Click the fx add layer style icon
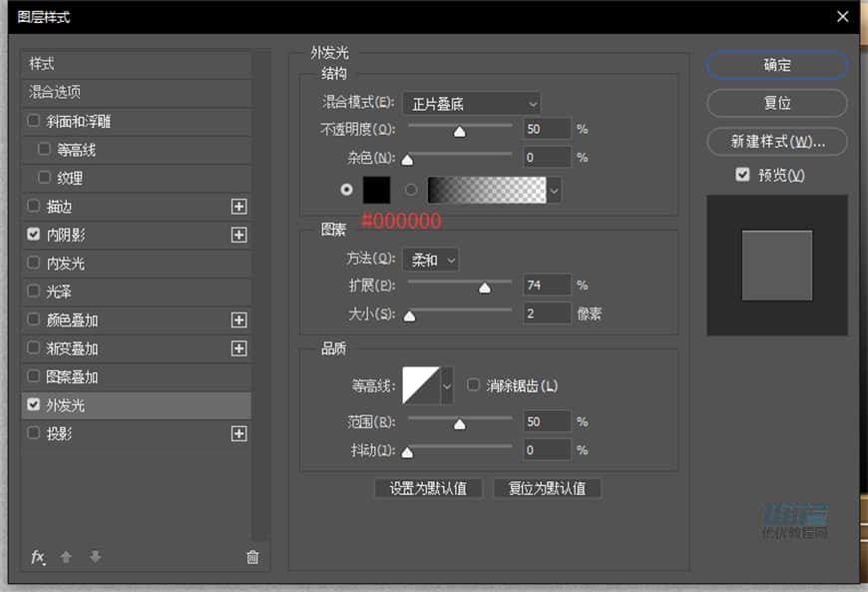Viewport: 868px width, 592px height. 38,557
